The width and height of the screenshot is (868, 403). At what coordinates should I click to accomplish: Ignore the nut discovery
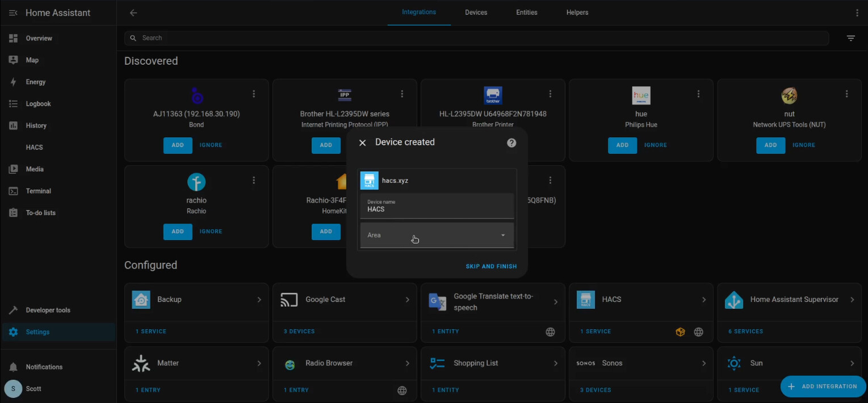coord(803,145)
